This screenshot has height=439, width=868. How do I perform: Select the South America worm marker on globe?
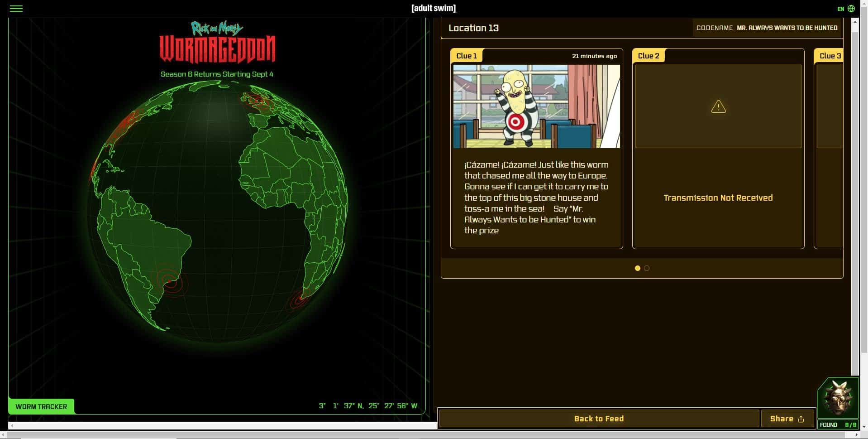(169, 281)
